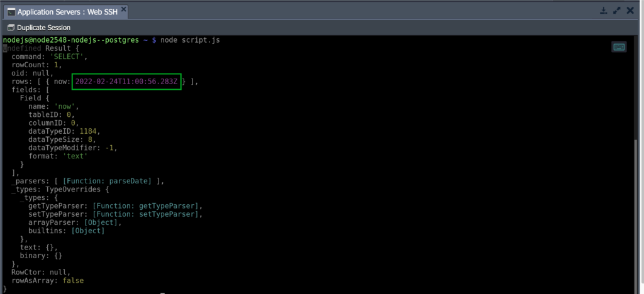This screenshot has width=644, height=294.
Task: Click the 'TypeOverrides {' text
Action: 77,189
